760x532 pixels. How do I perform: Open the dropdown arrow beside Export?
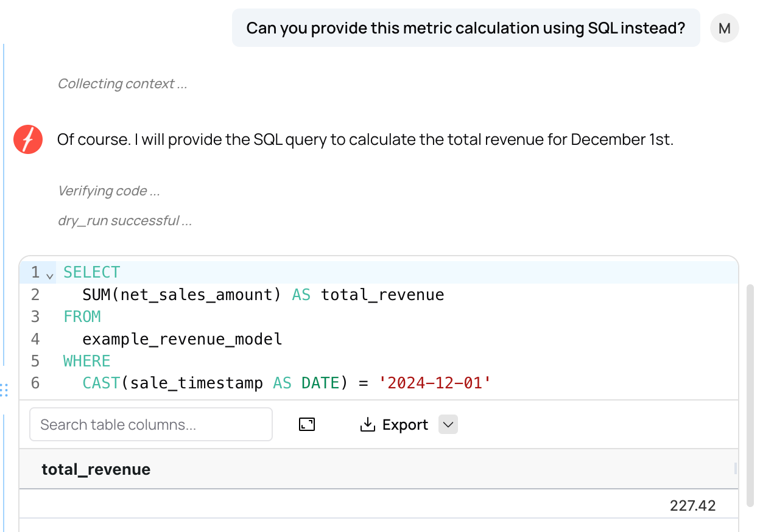click(448, 425)
